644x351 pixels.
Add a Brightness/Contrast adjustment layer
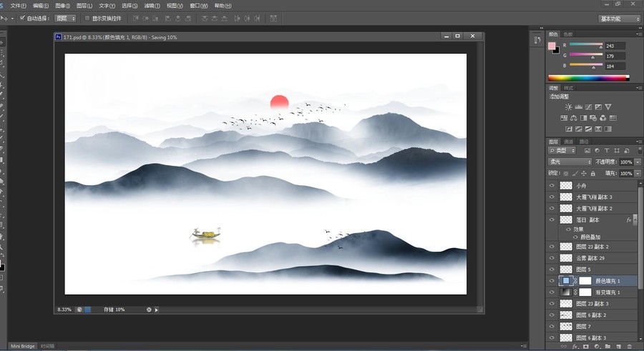click(568, 107)
